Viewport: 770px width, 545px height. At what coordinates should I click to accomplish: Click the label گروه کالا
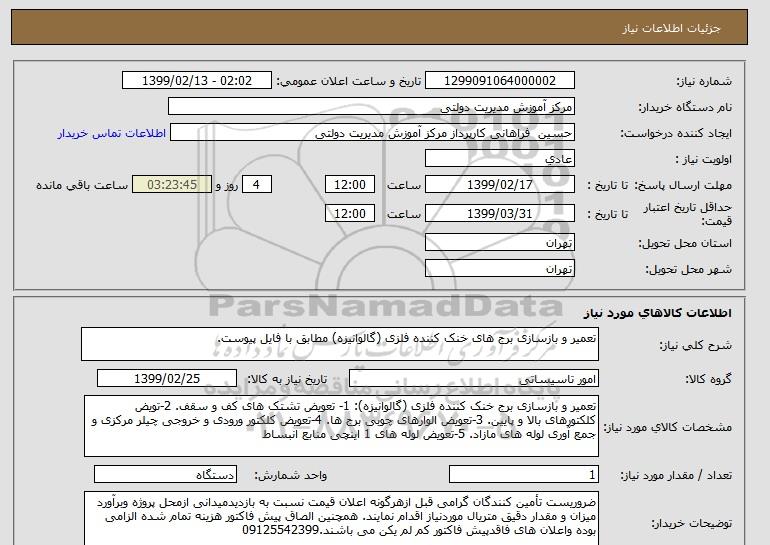pos(708,379)
